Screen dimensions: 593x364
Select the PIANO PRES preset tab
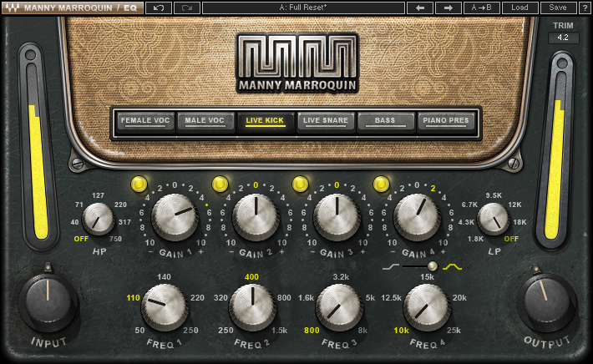pyautogui.click(x=445, y=121)
